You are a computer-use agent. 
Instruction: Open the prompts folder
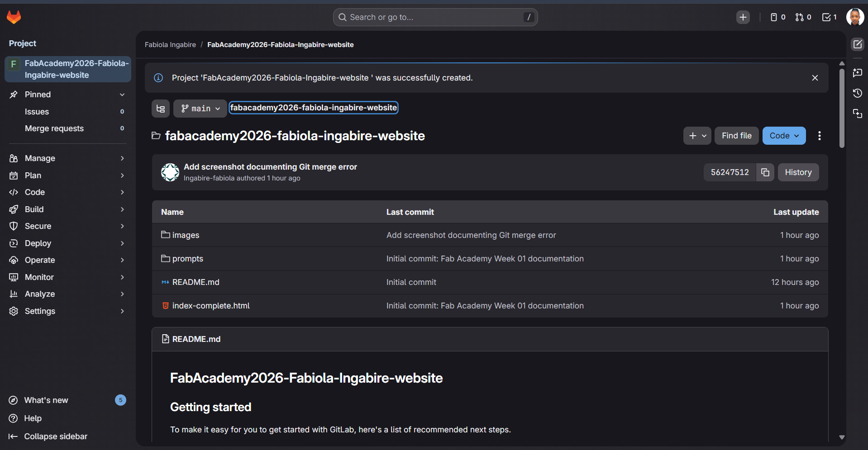pyautogui.click(x=187, y=259)
